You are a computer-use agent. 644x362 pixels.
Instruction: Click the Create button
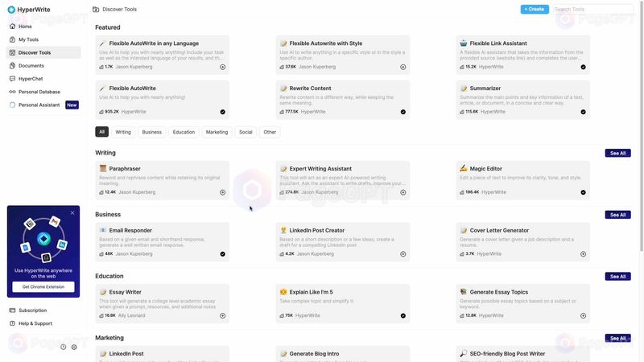pos(535,9)
